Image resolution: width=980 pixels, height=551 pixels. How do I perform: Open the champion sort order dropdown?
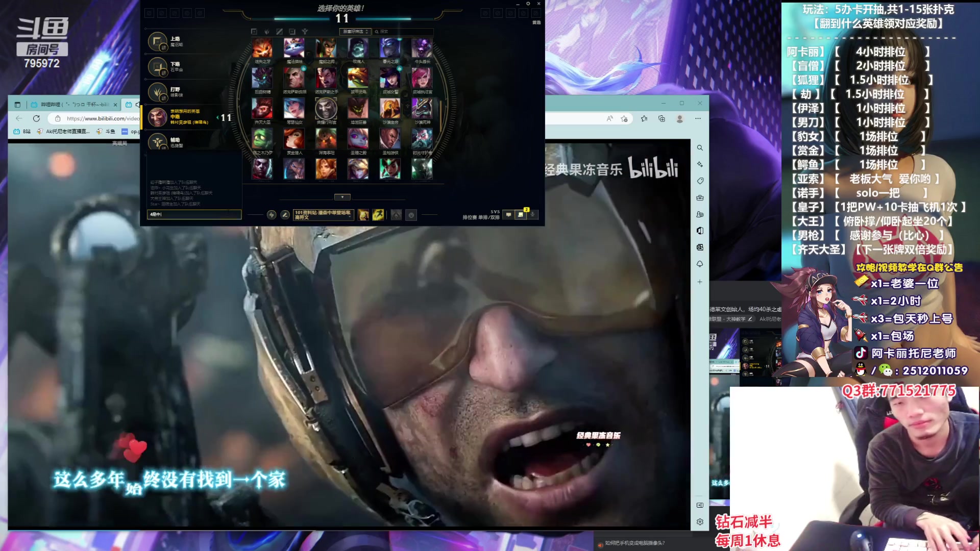355,32
